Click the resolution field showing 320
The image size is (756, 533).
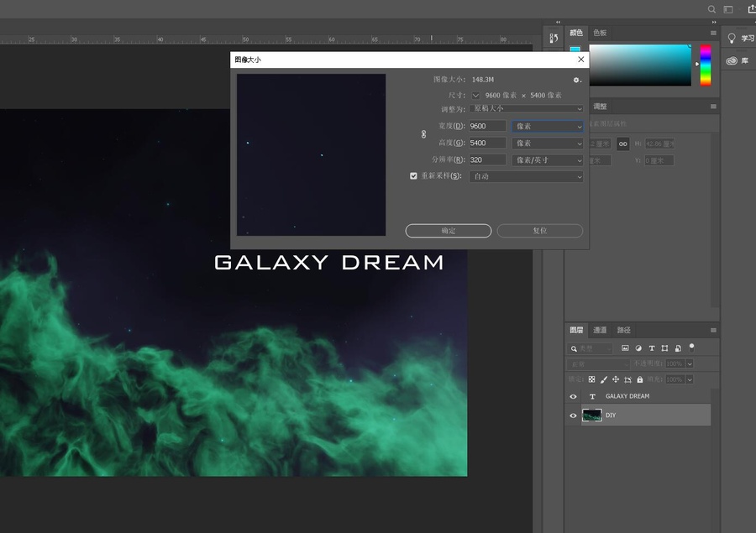[x=487, y=160]
